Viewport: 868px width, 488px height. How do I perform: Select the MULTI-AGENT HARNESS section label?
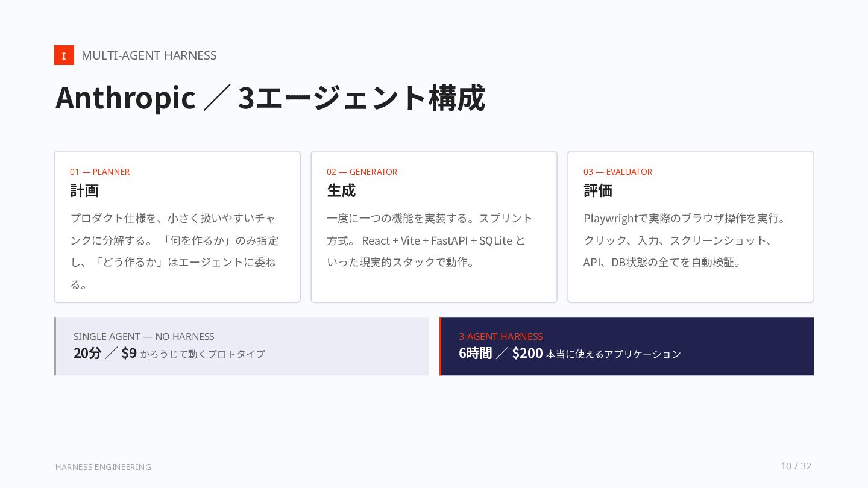tap(149, 55)
